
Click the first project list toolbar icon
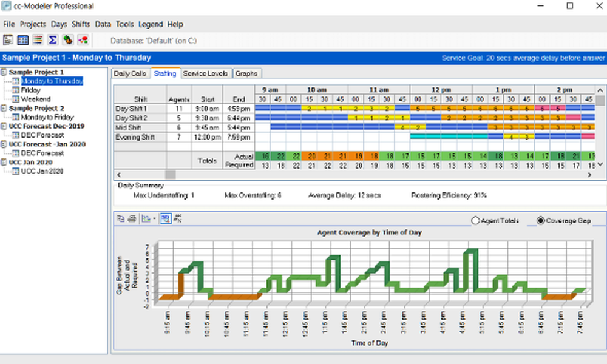click(x=8, y=41)
